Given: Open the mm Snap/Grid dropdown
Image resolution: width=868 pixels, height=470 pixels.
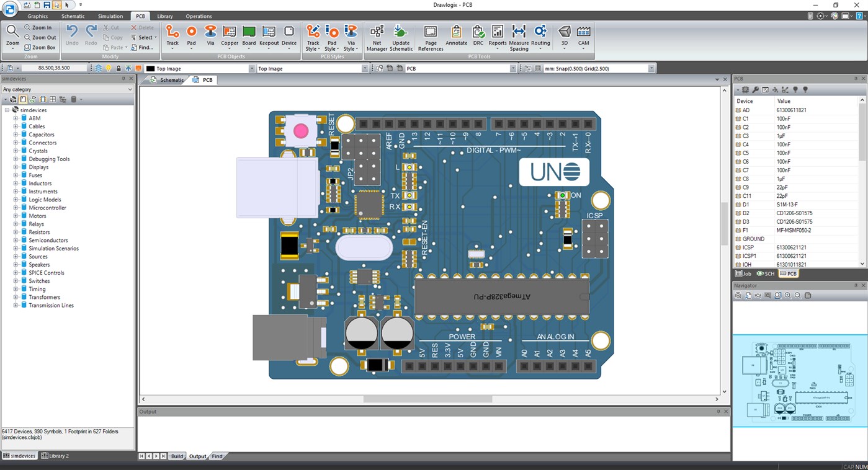Looking at the screenshot, I should [651, 68].
